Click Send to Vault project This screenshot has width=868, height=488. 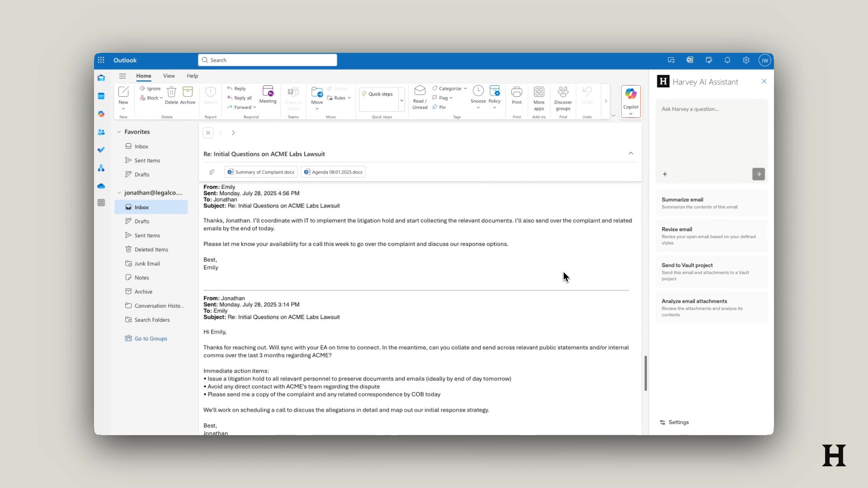[x=712, y=272]
